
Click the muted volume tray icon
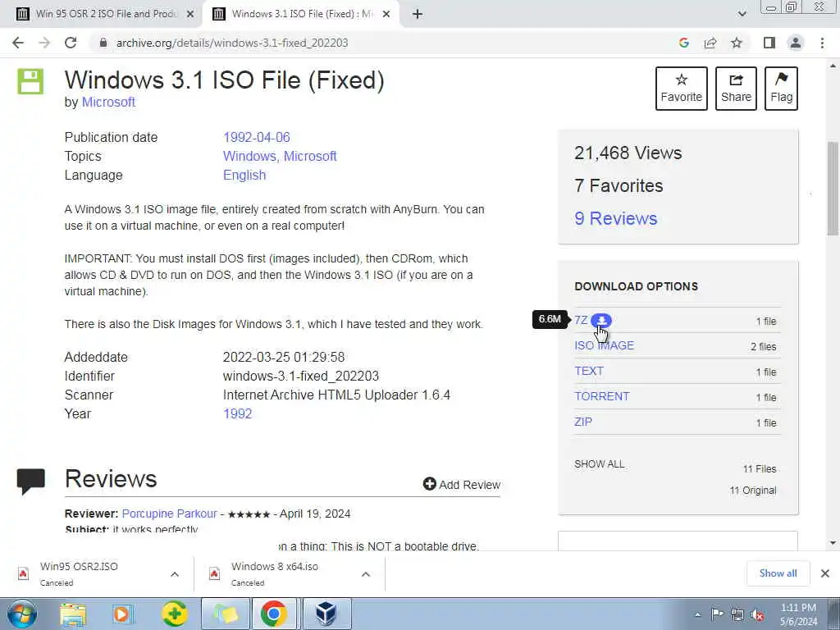click(x=757, y=614)
